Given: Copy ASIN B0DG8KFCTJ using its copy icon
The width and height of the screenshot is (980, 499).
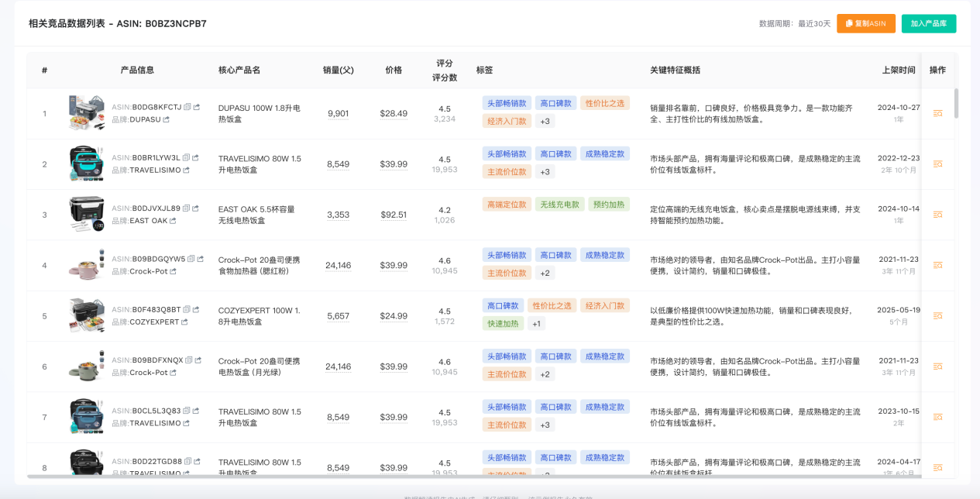Looking at the screenshot, I should tap(186, 107).
